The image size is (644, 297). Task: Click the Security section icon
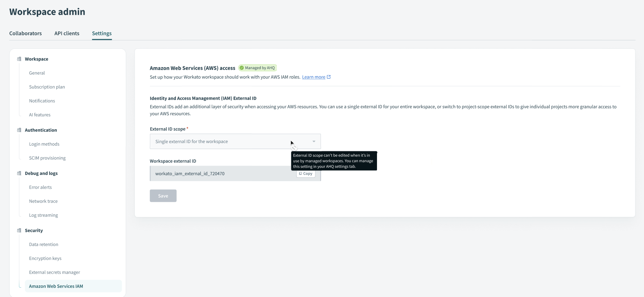(x=19, y=230)
